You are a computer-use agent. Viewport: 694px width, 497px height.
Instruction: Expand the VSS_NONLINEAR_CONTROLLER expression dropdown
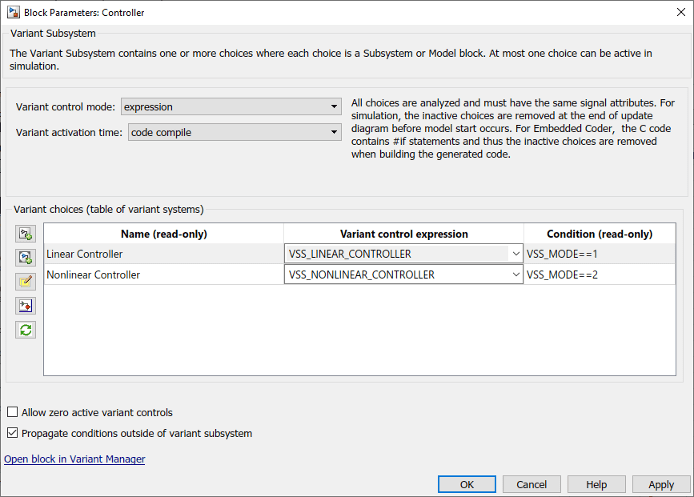(515, 274)
